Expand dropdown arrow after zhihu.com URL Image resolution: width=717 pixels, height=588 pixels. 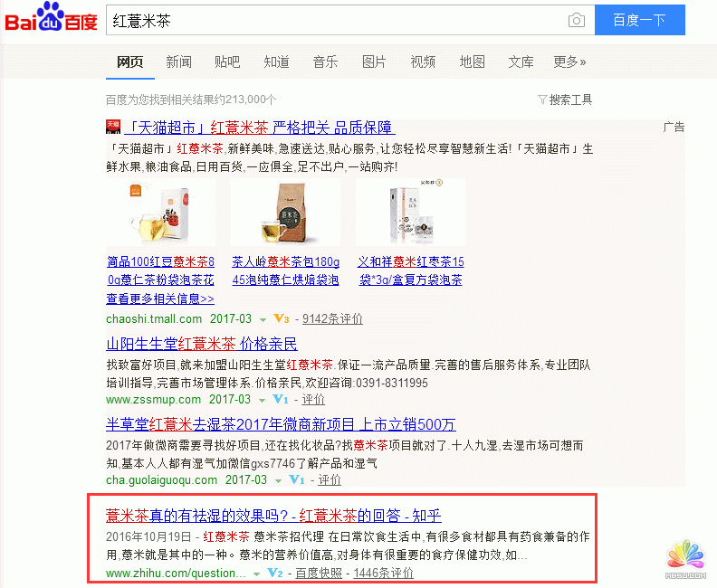[x=256, y=574]
